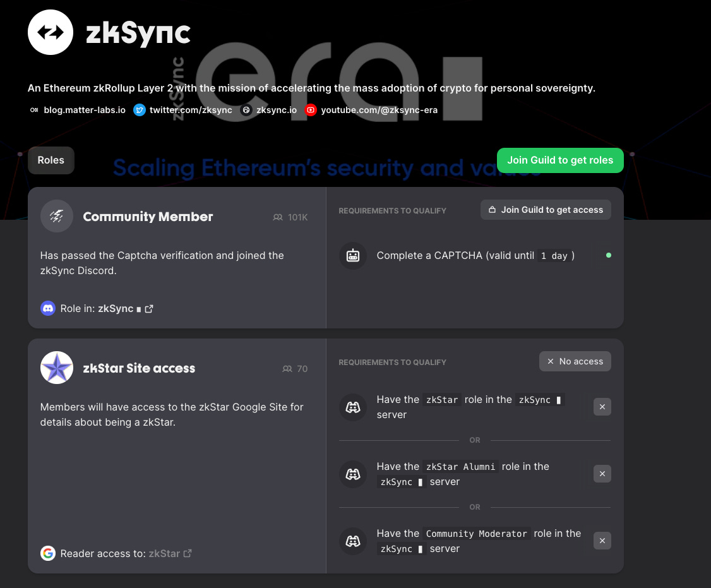This screenshot has width=711, height=588.
Task: Click the zkStar role tag
Action: [x=442, y=400]
